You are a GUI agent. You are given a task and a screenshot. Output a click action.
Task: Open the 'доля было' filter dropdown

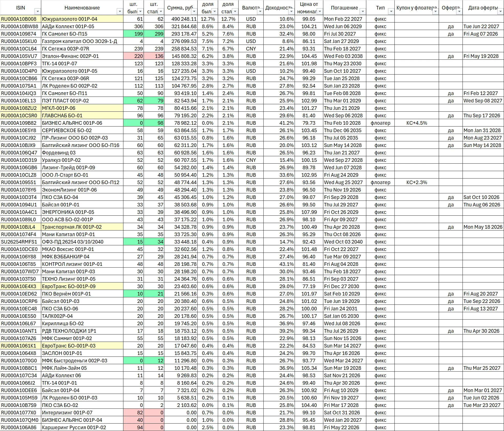(x=215, y=12)
